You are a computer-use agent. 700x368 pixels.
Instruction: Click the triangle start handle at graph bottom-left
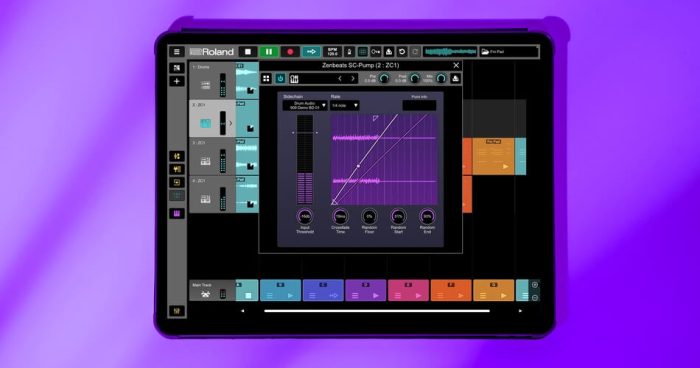tap(334, 202)
